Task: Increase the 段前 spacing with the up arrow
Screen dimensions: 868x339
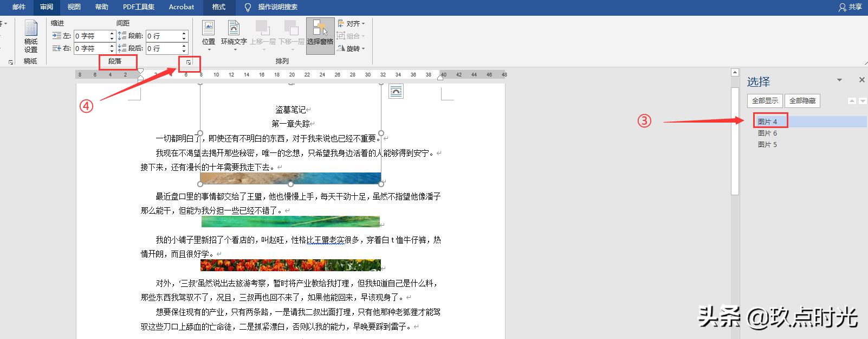Action: point(184,33)
